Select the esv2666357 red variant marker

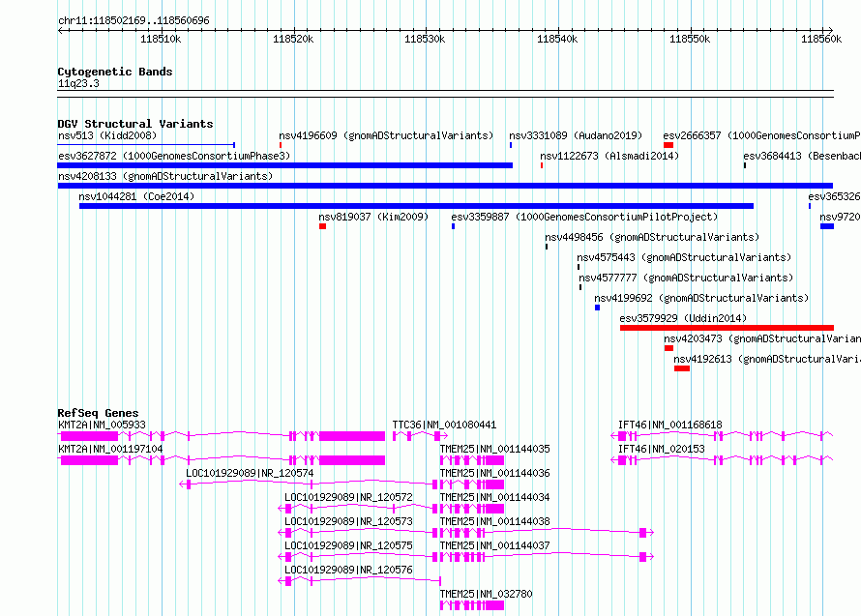click(x=668, y=145)
